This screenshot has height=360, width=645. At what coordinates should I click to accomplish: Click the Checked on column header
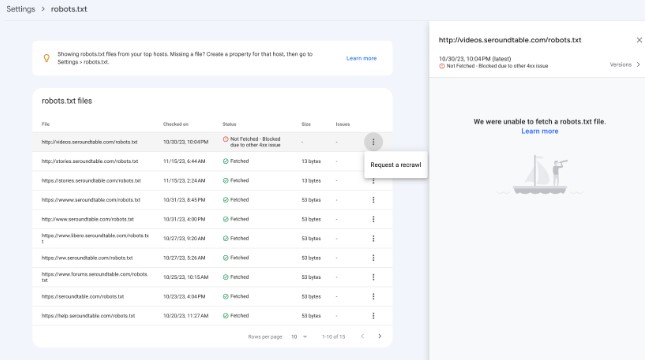click(176, 124)
